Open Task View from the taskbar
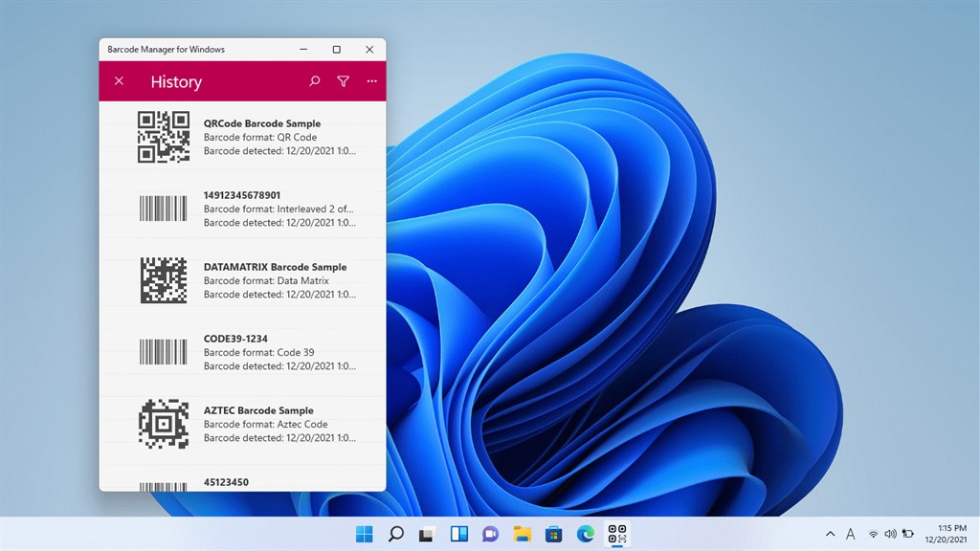Viewport: 980px width, 551px height. pyautogui.click(x=427, y=534)
